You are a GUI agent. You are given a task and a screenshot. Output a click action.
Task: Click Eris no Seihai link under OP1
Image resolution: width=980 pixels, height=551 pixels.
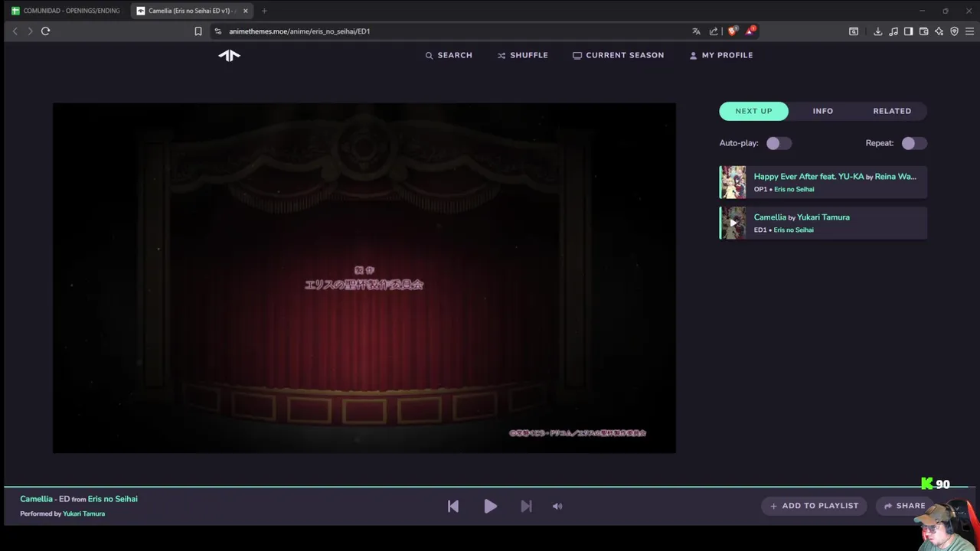[x=793, y=189]
